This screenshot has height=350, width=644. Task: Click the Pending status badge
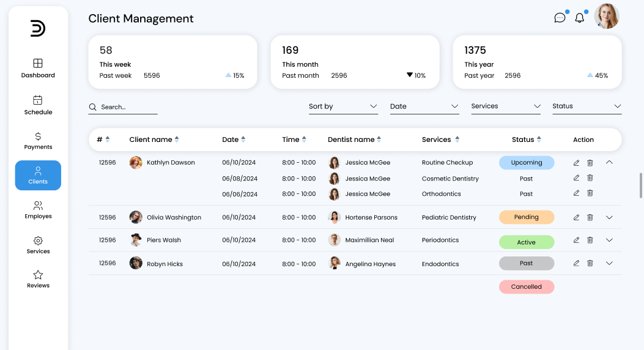coord(526,217)
